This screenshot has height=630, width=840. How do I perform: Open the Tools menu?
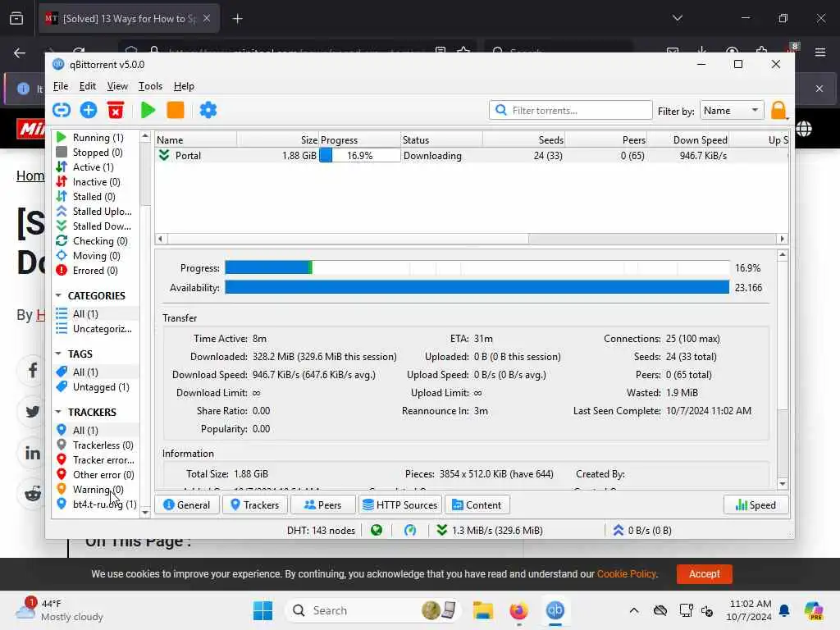150,86
